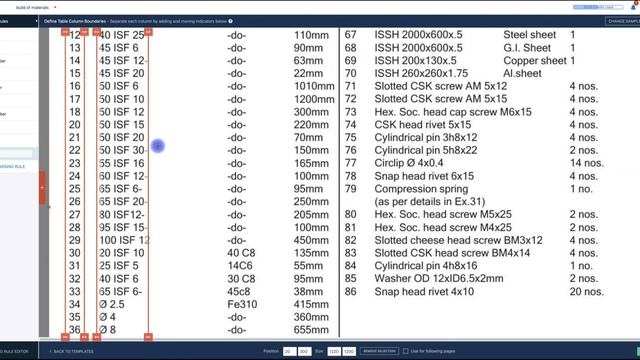Open the help tooltip icon after the column boundaries instructions
Viewport: 640px width, 360px height.
tap(231, 21)
